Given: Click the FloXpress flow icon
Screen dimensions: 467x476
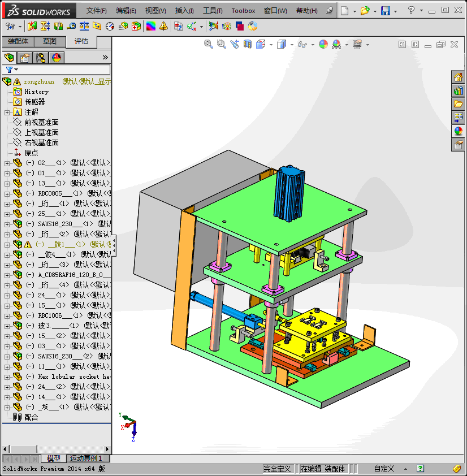Looking at the screenshot, I should tap(227, 27).
